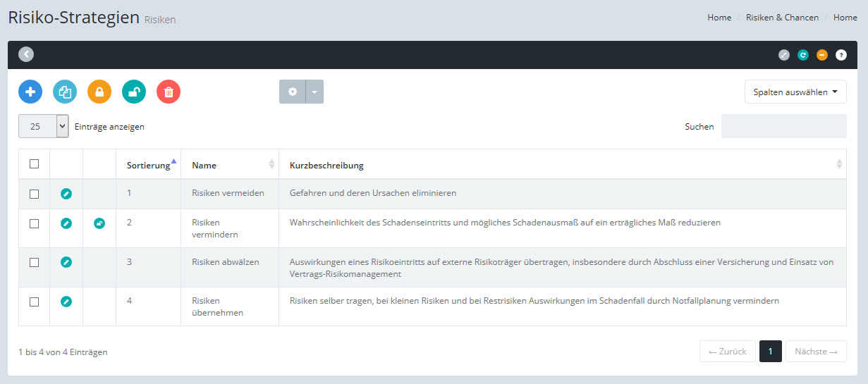Click the teal refresh icon in header

tap(803, 55)
